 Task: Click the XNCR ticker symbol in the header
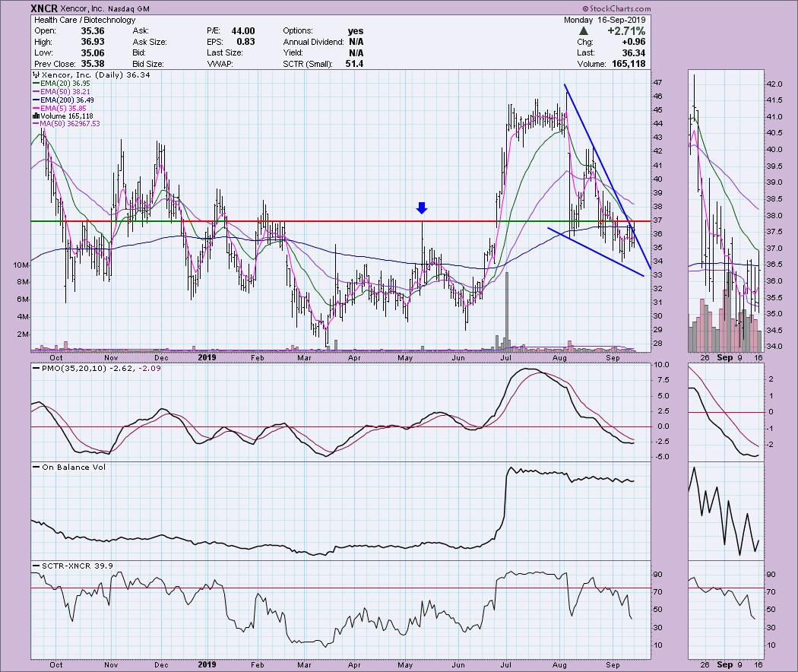click(44, 8)
